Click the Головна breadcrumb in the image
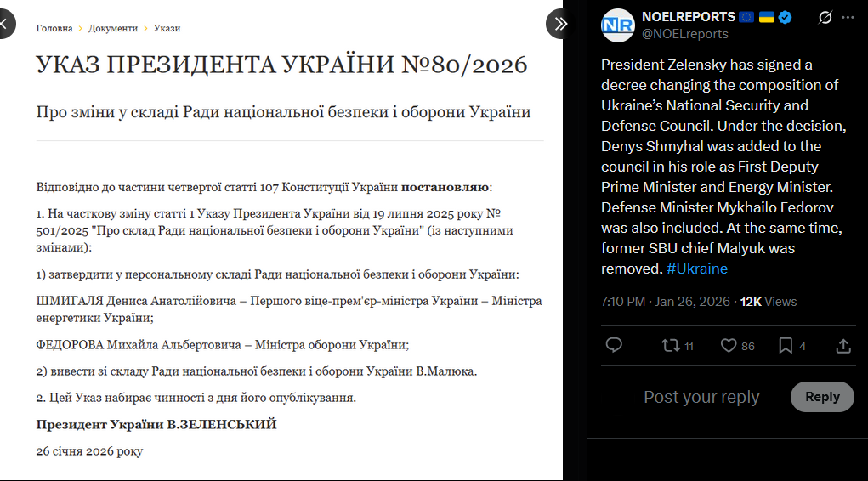Screen dimensions: 868x481 pyautogui.click(x=54, y=28)
